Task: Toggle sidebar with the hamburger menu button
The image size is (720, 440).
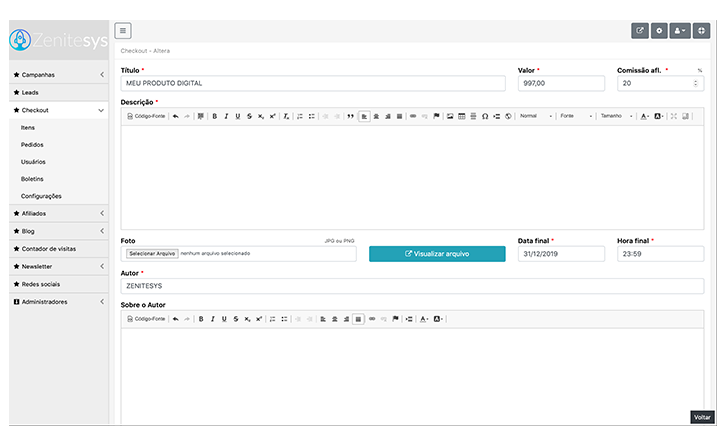Action: [123, 31]
